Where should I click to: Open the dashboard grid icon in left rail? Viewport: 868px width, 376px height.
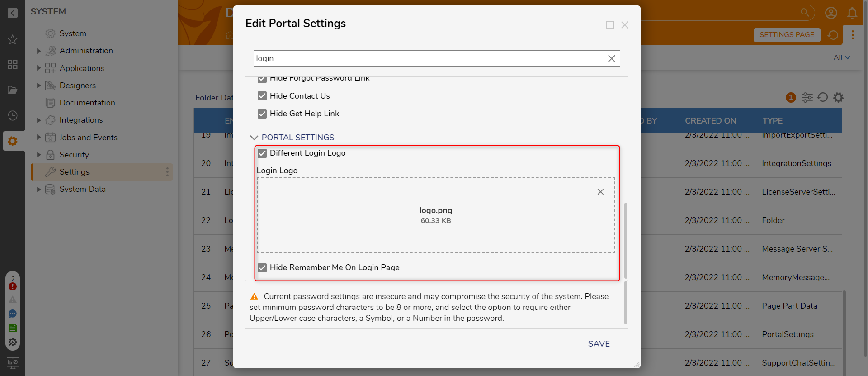point(13,64)
